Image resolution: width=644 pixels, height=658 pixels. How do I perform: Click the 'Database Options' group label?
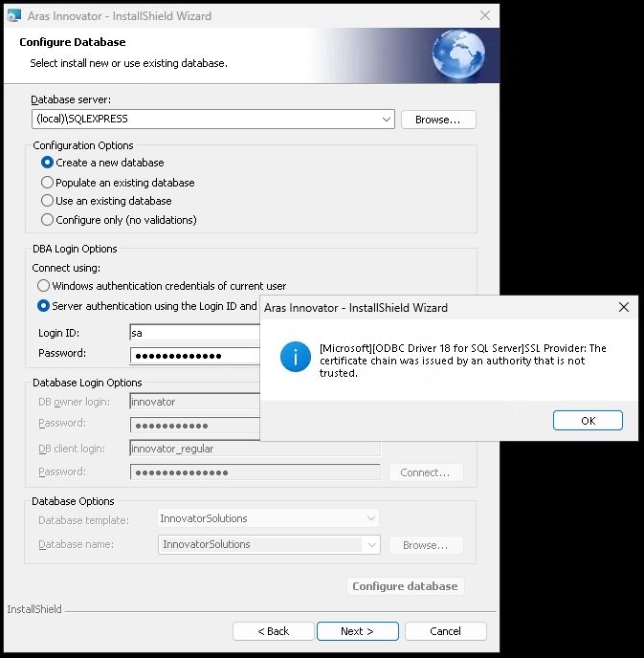(73, 501)
